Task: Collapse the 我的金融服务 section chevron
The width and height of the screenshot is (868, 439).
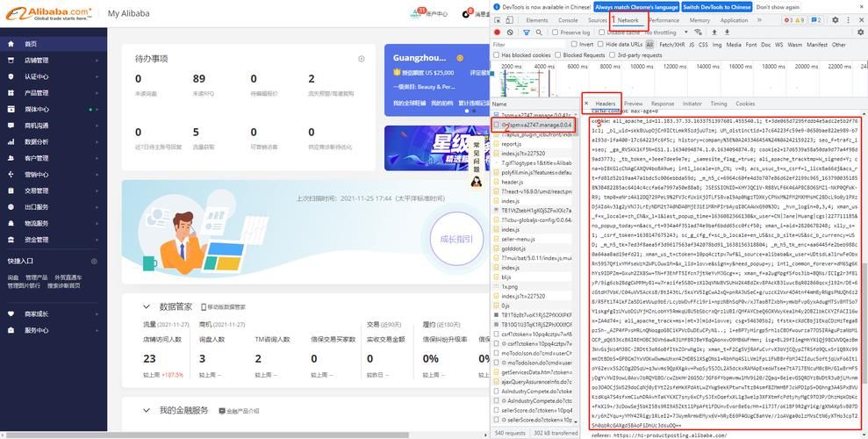Action: pyautogui.click(x=147, y=410)
